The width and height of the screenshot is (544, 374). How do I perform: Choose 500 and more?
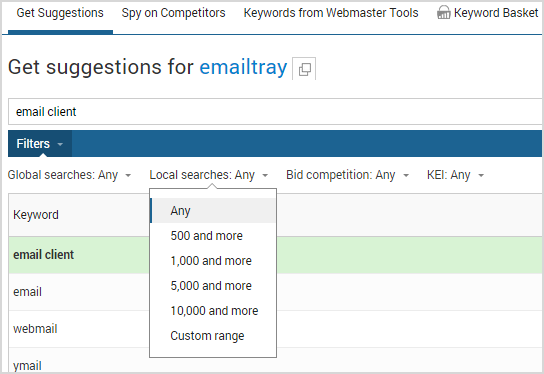click(x=213, y=236)
